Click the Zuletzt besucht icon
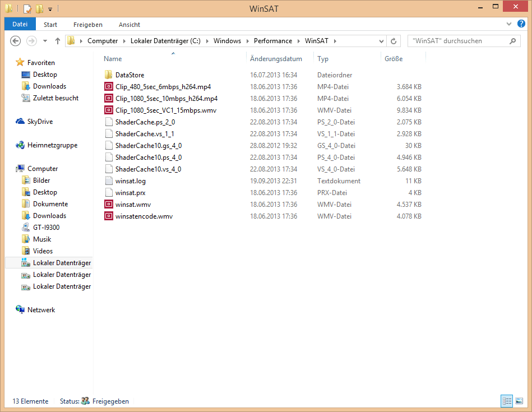This screenshot has width=532, height=412. tap(26, 98)
